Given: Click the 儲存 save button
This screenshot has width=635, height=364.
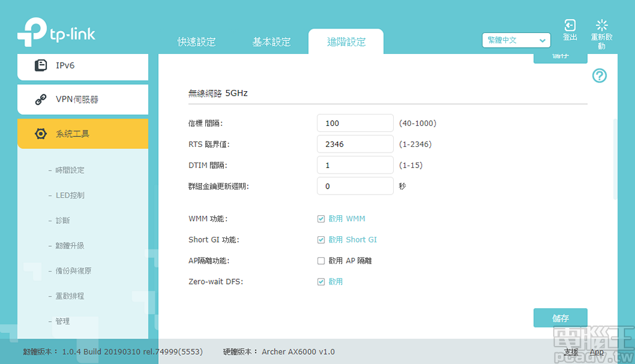Looking at the screenshot, I should (560, 317).
